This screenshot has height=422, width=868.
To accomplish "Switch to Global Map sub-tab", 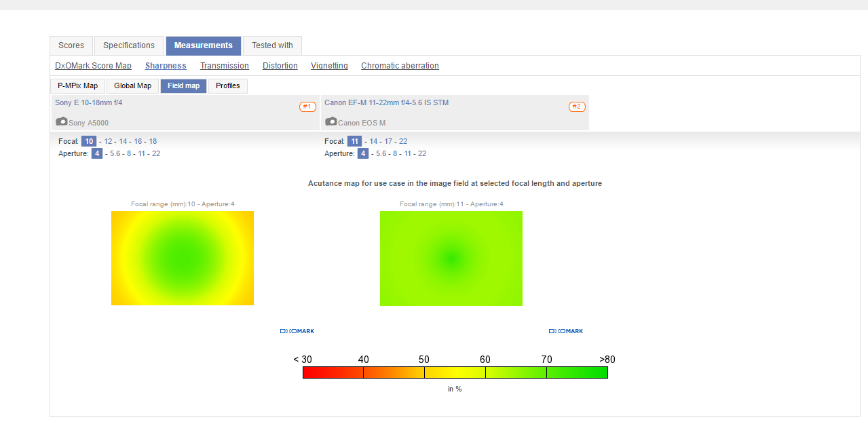I will pos(133,86).
